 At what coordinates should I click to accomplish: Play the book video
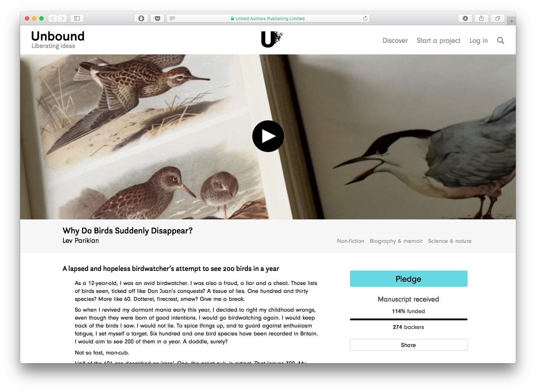[x=268, y=136]
